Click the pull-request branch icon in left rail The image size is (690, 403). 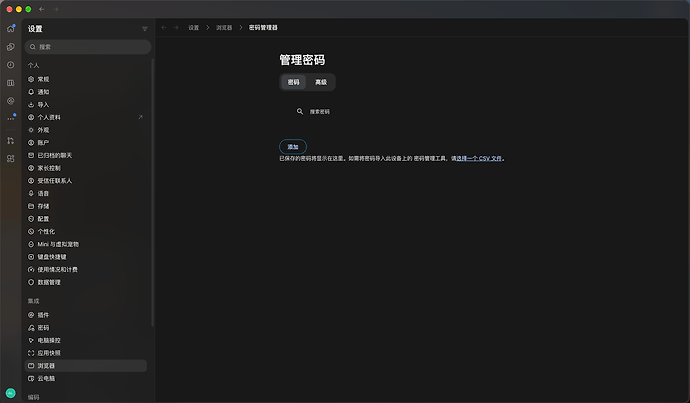[x=11, y=141]
